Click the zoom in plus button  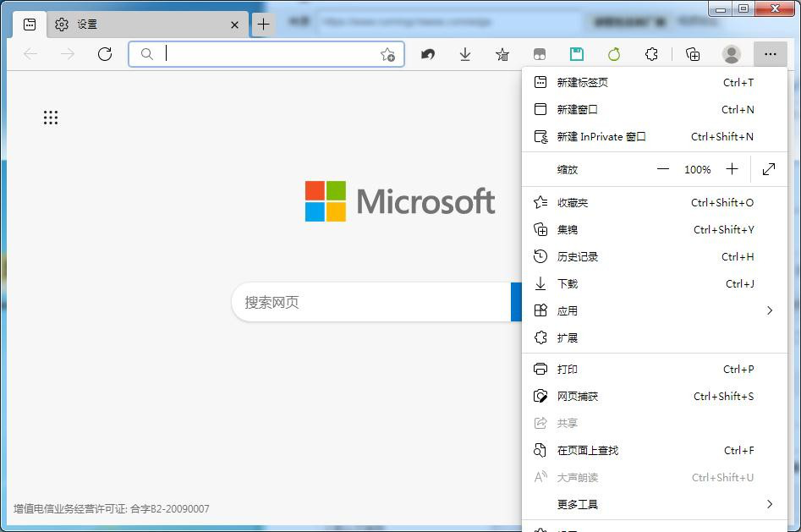(732, 169)
